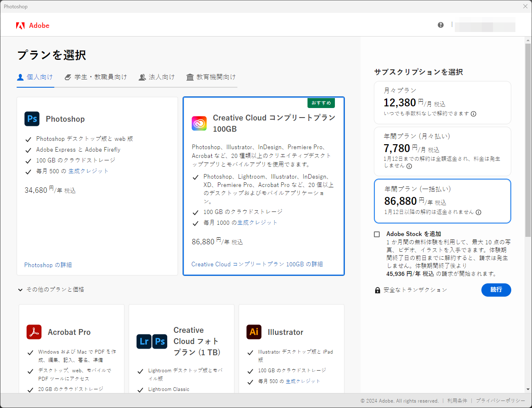
Task: Select the Acrobat Pro plan card
Action: coord(71,349)
